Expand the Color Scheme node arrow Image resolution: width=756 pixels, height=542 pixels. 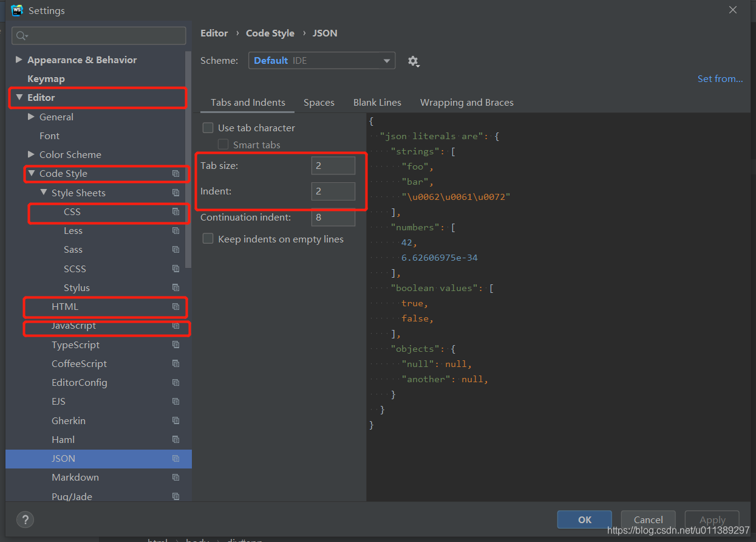tap(32, 154)
